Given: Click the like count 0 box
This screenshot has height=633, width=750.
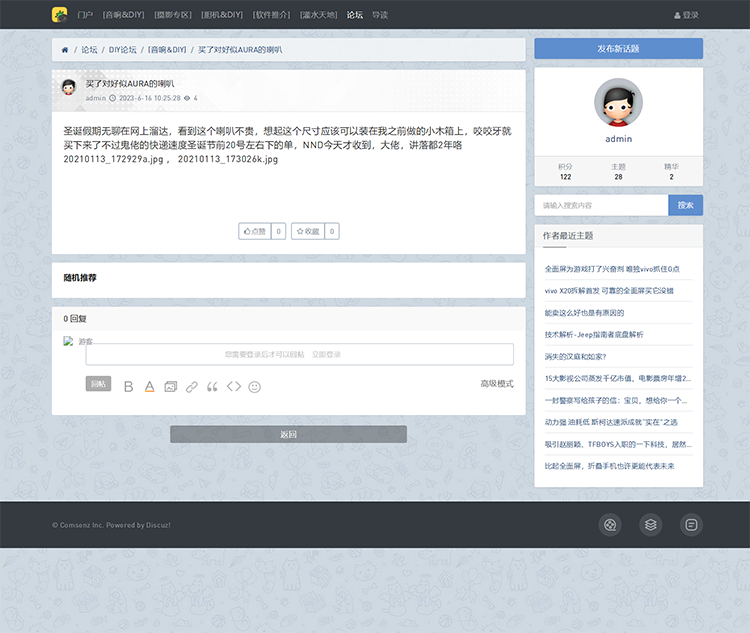Looking at the screenshot, I should coord(278,232).
